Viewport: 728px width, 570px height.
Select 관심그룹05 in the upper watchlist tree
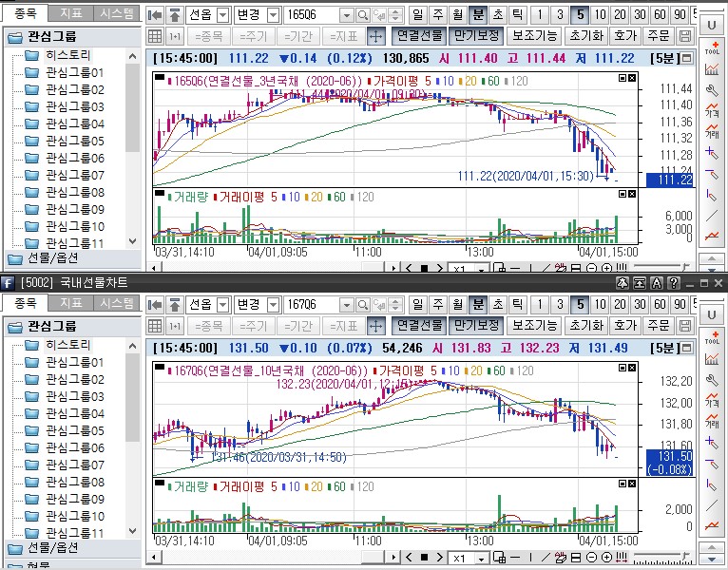coord(74,142)
